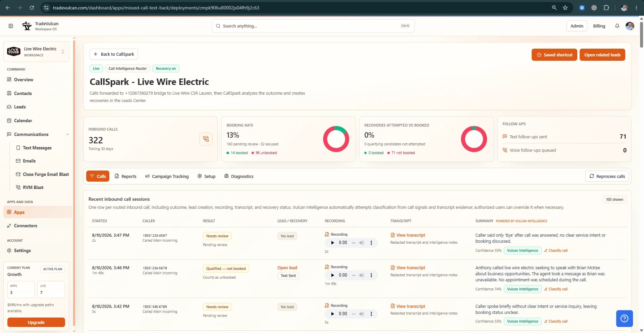Viewport: 644px width, 333px height.
Task: Classify call for the 3:42 PM row
Action: tap(556, 321)
